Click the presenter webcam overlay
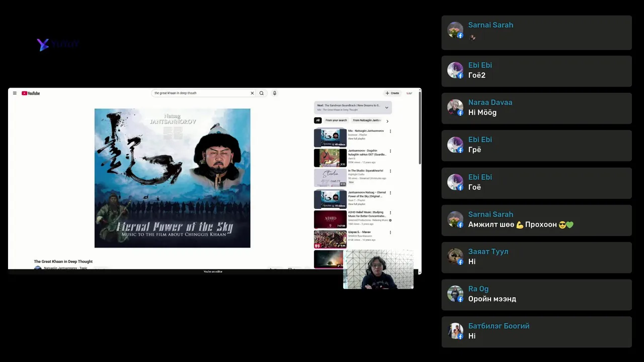This screenshot has height=362, width=644. pyautogui.click(x=378, y=269)
